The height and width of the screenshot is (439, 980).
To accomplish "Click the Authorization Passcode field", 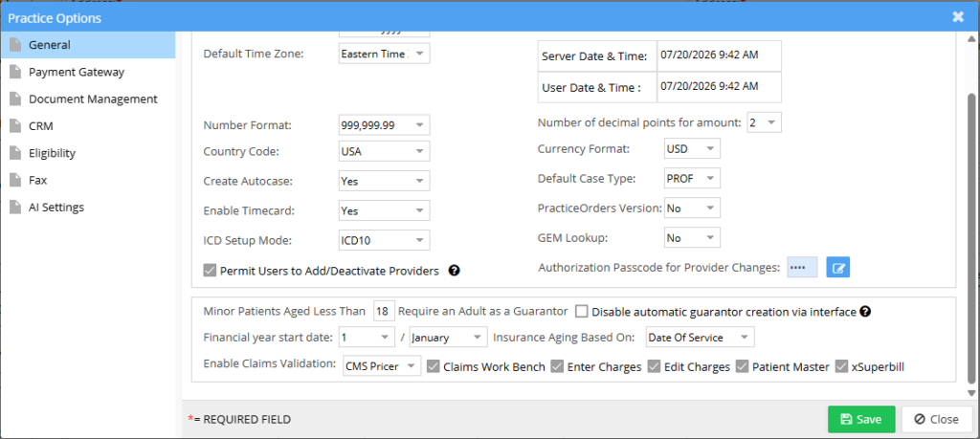I will tap(802, 267).
